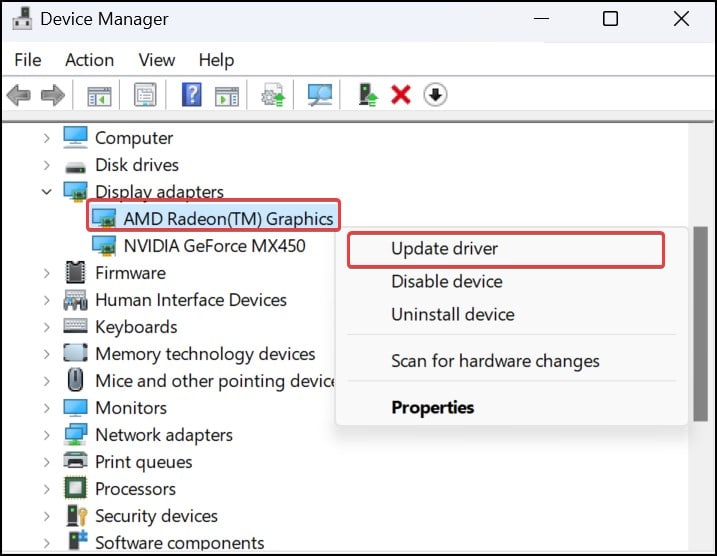Click the Forward arrow toolbar icon

(53, 95)
